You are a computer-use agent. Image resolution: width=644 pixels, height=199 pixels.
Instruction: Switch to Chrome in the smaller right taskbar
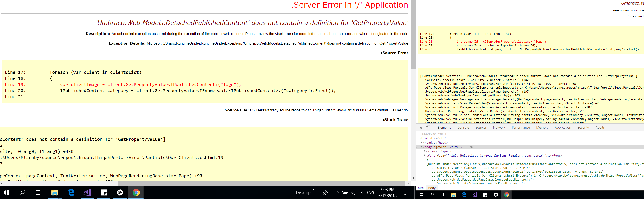click(506, 195)
